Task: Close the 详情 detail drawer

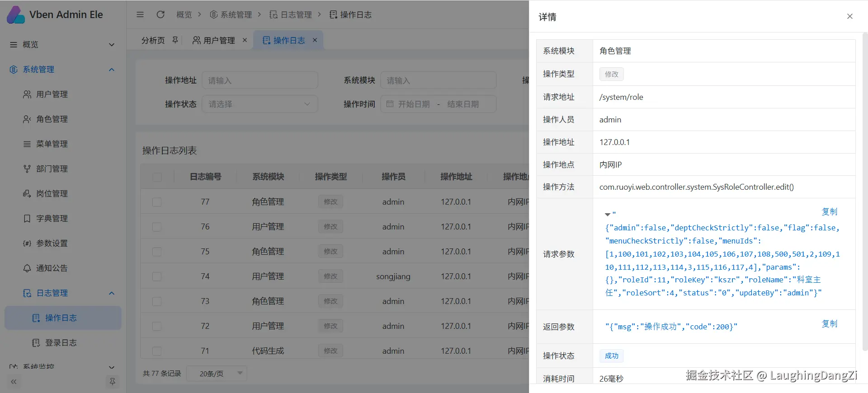Action: pos(849,16)
